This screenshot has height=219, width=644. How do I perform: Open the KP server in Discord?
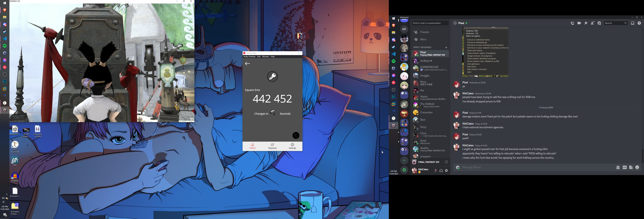[x=404, y=29]
